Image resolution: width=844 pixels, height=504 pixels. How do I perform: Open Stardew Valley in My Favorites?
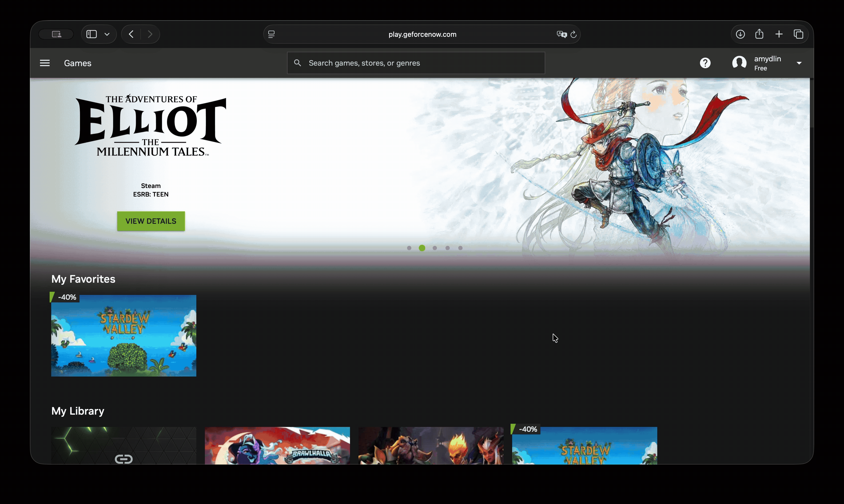(x=124, y=335)
